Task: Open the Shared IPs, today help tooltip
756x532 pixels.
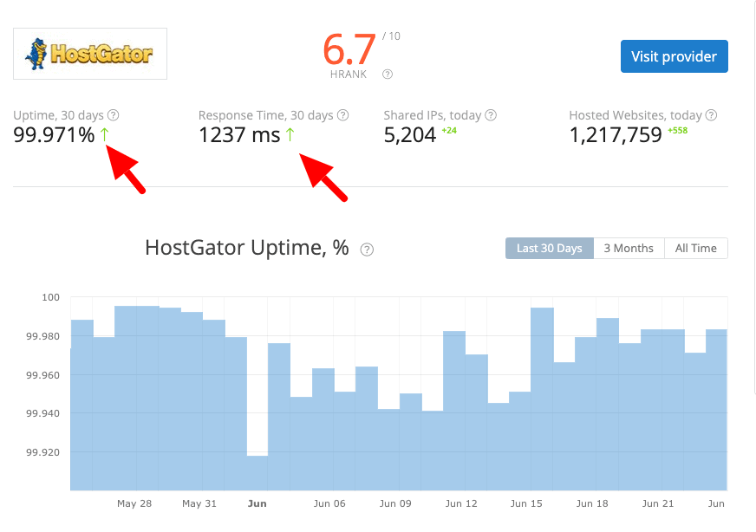Action: tap(491, 114)
